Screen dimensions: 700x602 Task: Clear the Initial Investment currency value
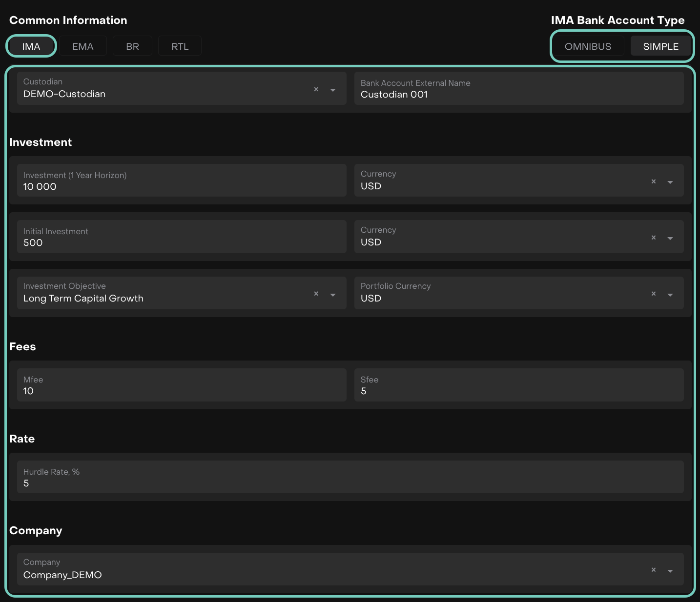click(x=653, y=238)
